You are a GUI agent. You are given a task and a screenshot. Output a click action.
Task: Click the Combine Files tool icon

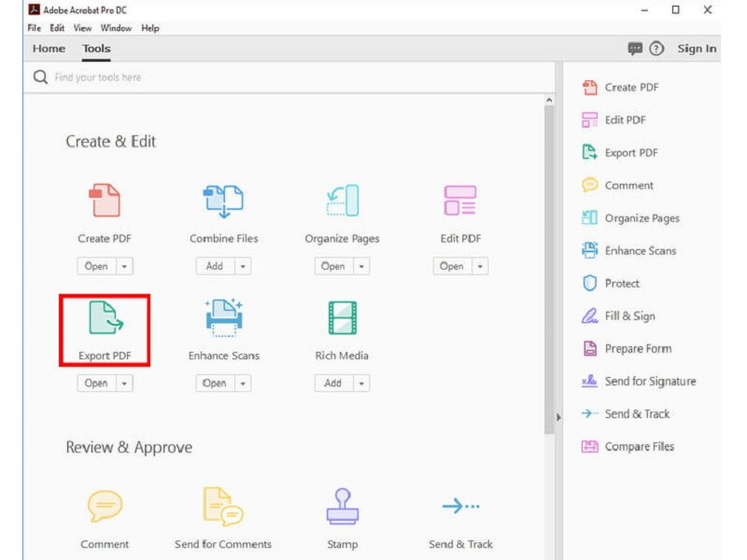pos(223,201)
